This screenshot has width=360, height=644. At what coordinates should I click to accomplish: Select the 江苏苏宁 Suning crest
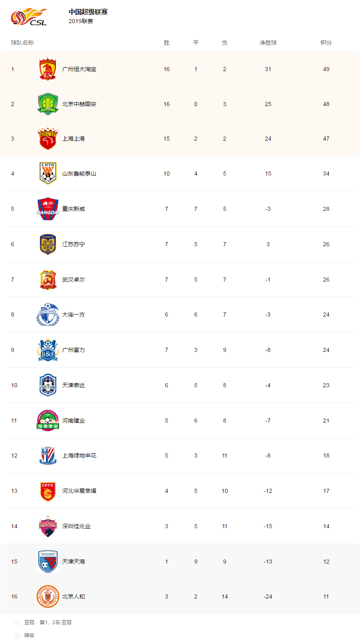[x=48, y=244]
